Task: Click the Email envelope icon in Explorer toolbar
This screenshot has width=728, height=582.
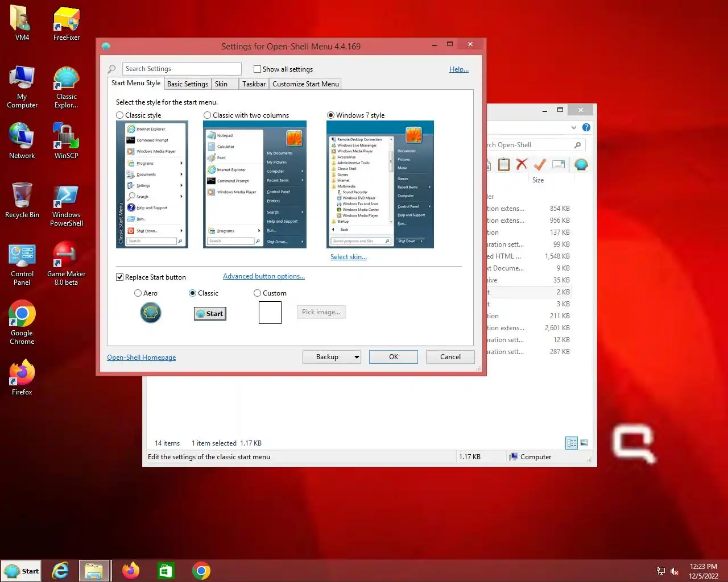Action: click(x=559, y=164)
